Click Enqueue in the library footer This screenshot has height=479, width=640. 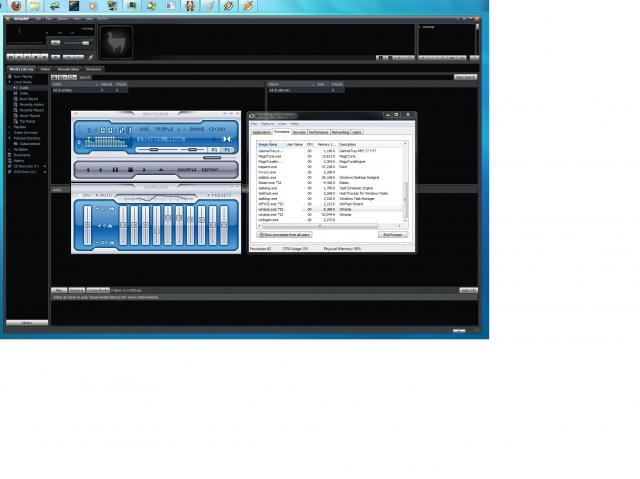coord(77,290)
